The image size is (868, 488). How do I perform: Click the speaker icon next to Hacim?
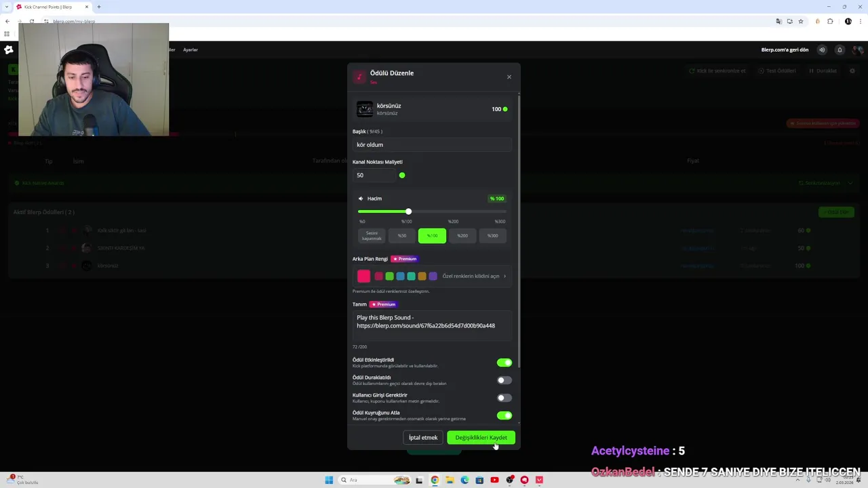coord(361,199)
